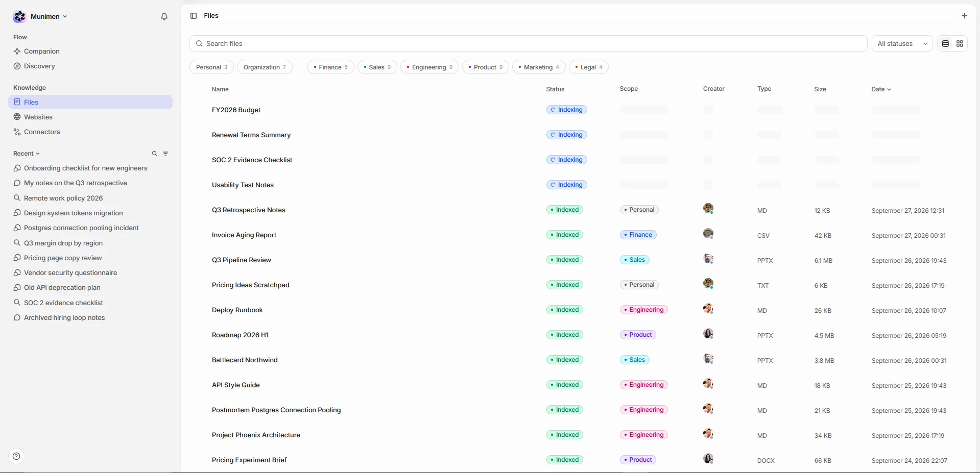Open the help question mark icon
This screenshot has width=980, height=473.
coord(16,456)
